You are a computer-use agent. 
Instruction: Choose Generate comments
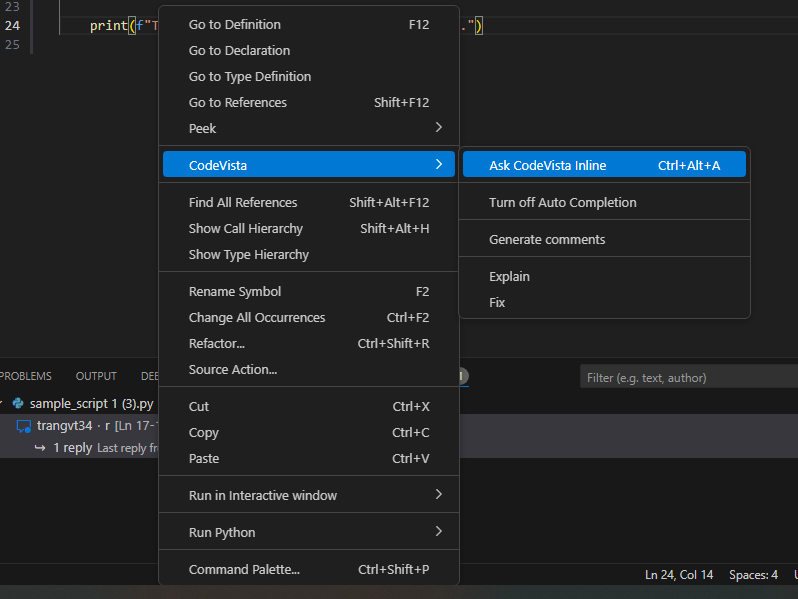point(604,240)
